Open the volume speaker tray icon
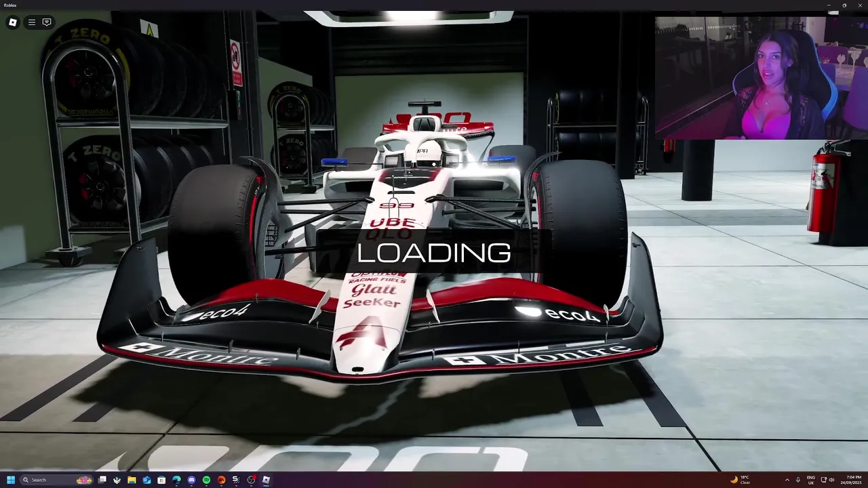The image size is (868, 488). [x=832, y=480]
